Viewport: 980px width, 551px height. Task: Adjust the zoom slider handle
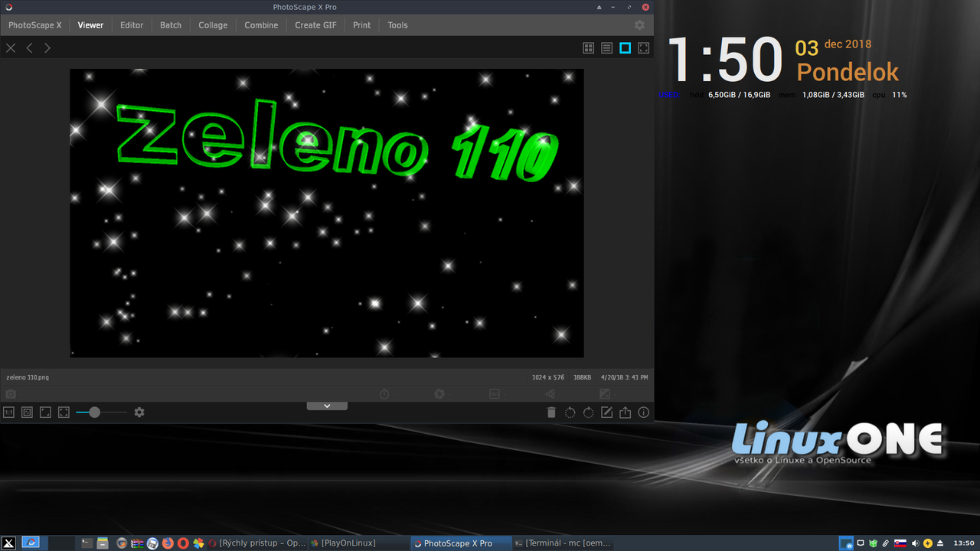[x=94, y=412]
